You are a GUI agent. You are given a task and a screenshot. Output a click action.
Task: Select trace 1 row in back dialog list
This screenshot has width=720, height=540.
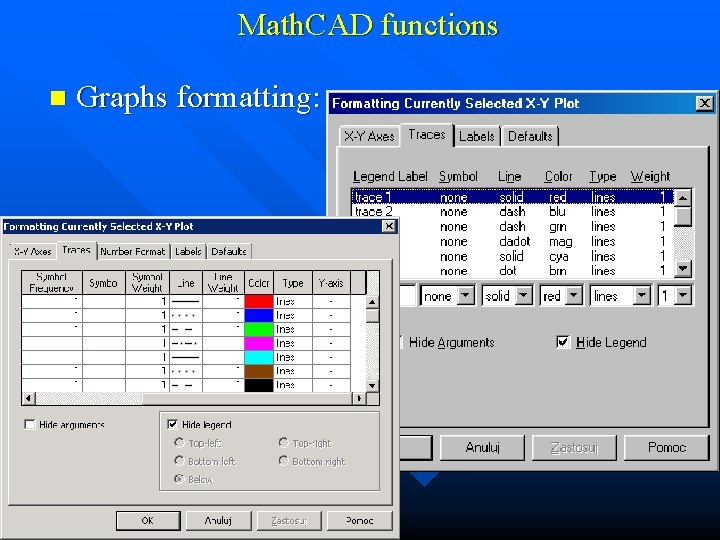click(512, 197)
